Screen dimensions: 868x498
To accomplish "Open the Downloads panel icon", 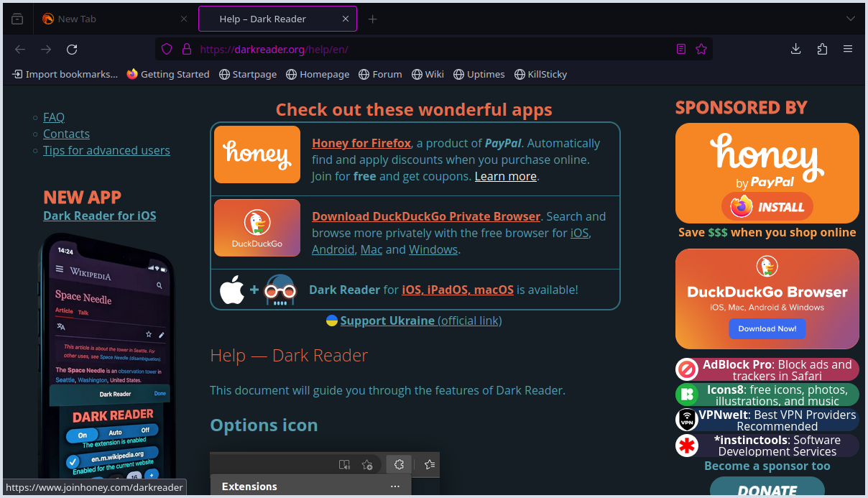I will click(x=796, y=50).
